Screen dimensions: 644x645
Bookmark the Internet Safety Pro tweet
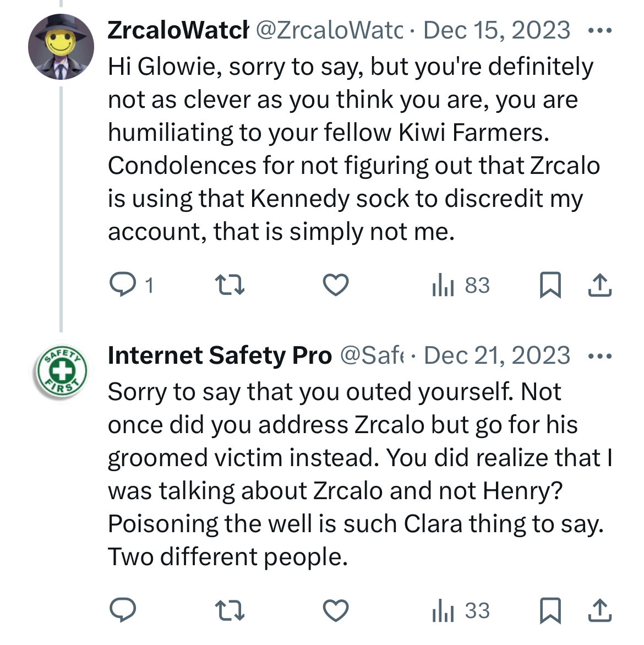pos(550,610)
